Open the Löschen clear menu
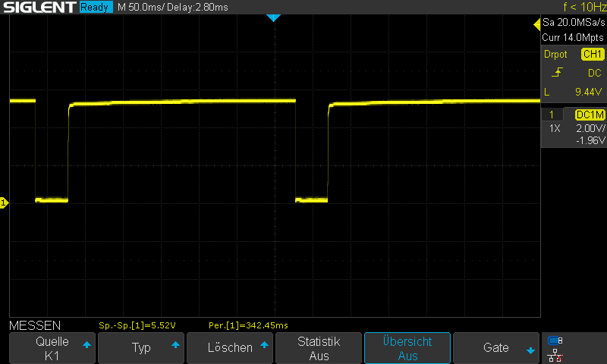Screen dimensions: 607x364 point(230,348)
